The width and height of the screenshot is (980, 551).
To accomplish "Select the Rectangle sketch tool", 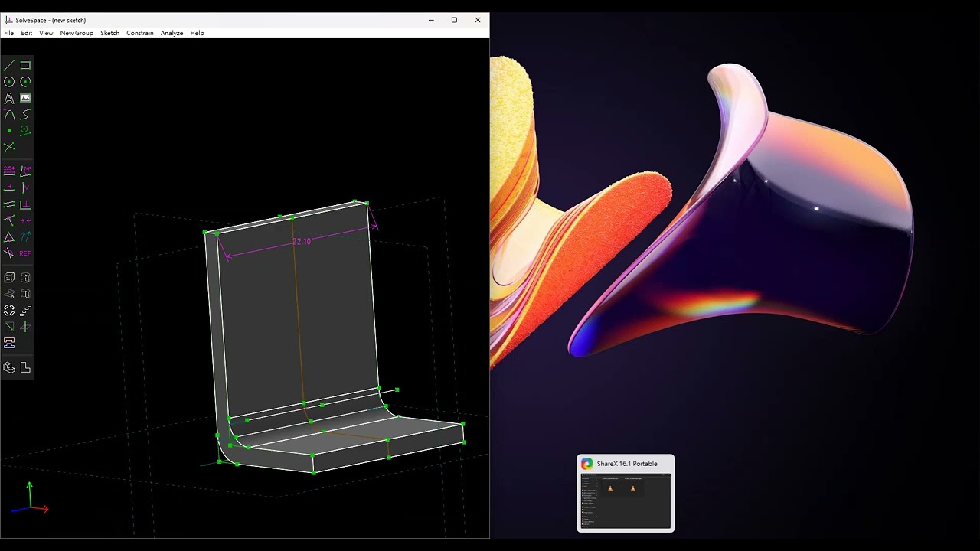I will coord(25,66).
